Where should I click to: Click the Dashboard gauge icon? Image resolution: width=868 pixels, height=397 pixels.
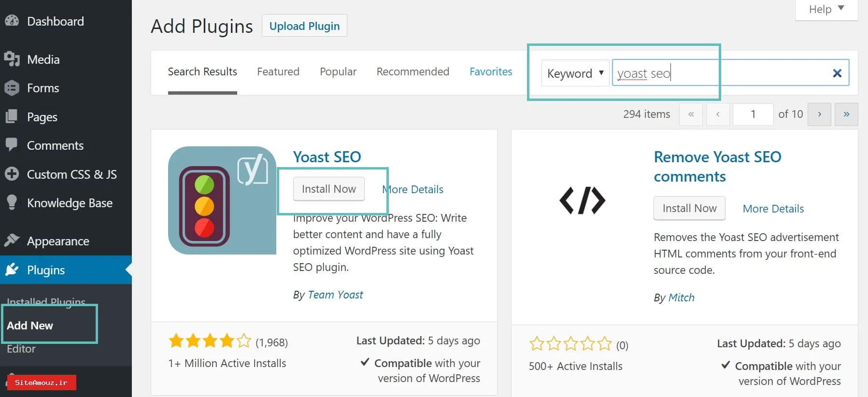pyautogui.click(x=12, y=21)
